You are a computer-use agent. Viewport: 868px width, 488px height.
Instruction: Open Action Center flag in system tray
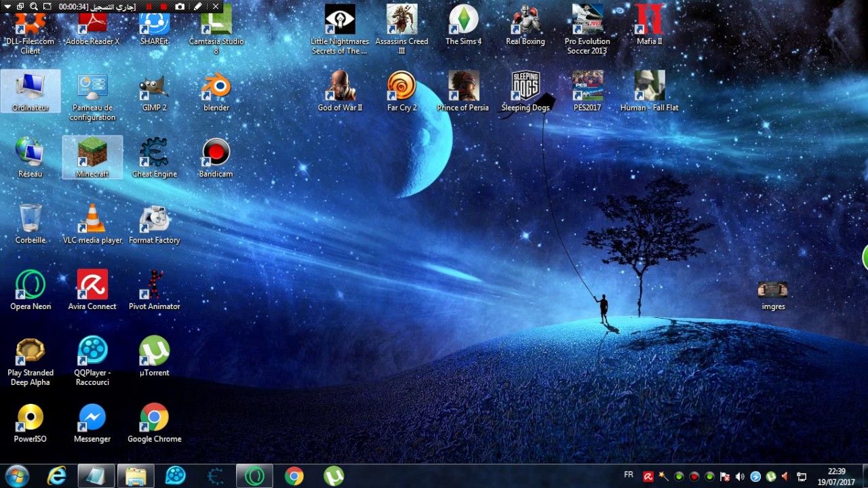(725, 476)
